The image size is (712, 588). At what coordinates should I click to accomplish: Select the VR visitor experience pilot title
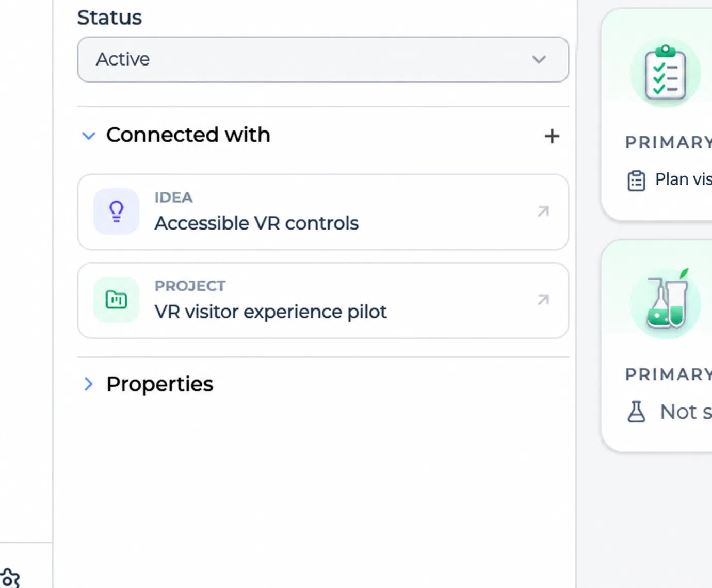[270, 312]
